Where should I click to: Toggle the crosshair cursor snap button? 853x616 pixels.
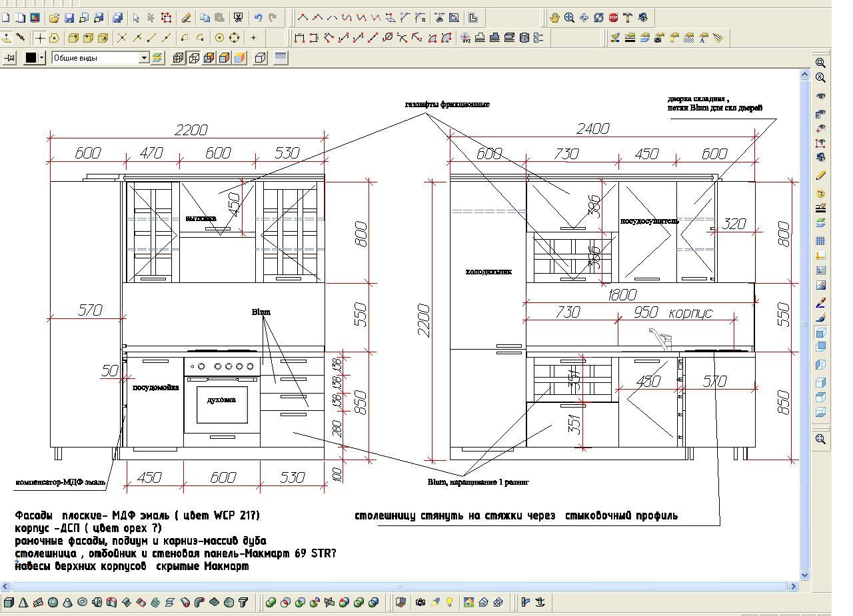[40, 38]
